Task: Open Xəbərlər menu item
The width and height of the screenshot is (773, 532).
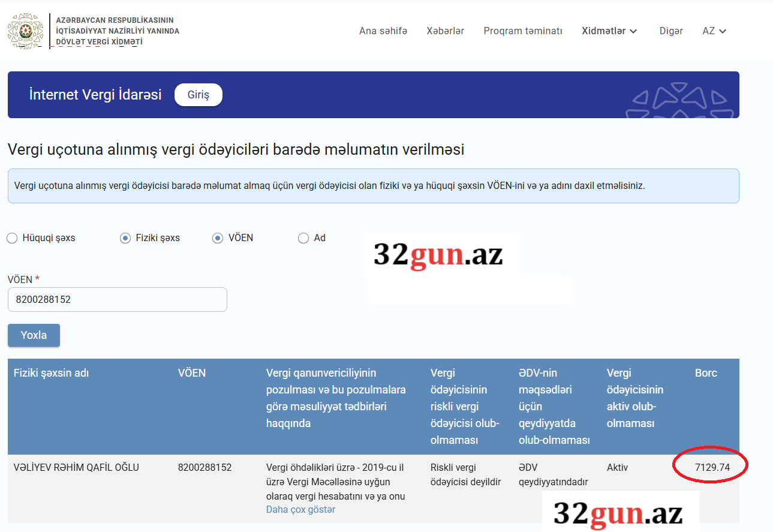Action: 446,31
